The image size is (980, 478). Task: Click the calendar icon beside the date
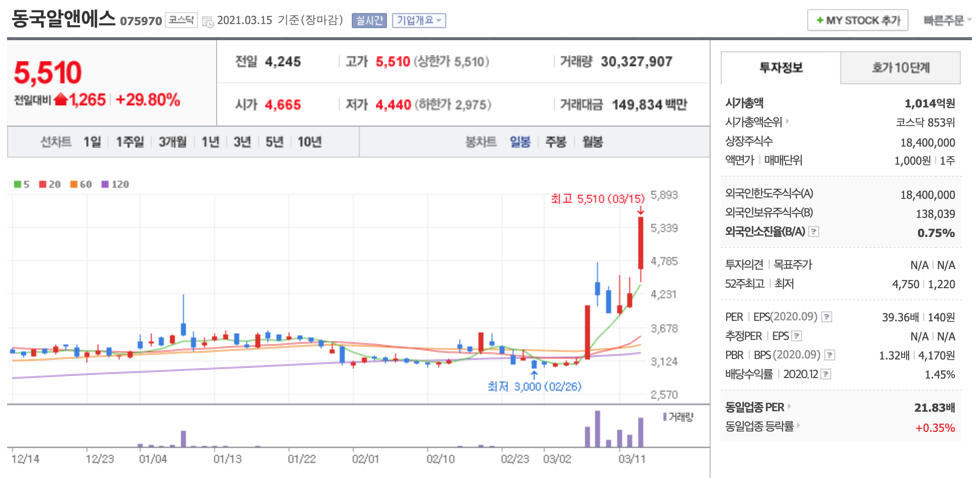tap(208, 22)
